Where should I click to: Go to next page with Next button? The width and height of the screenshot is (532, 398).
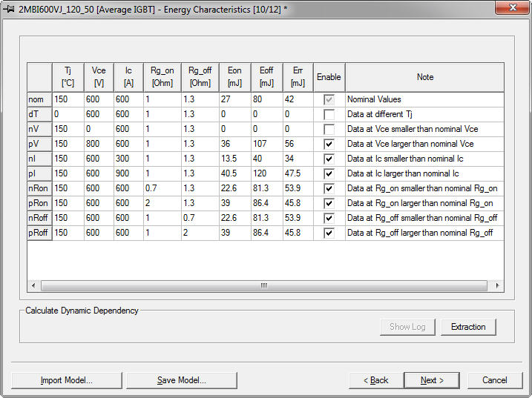pyautogui.click(x=432, y=380)
